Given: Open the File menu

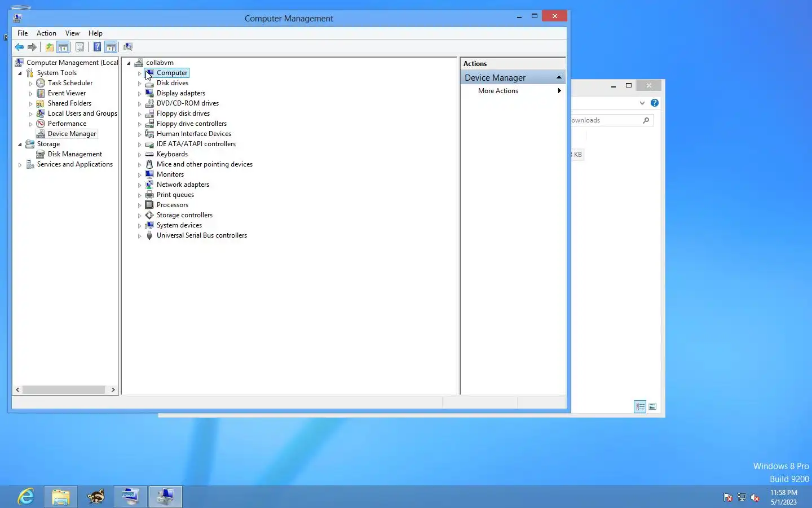Looking at the screenshot, I should 23,33.
